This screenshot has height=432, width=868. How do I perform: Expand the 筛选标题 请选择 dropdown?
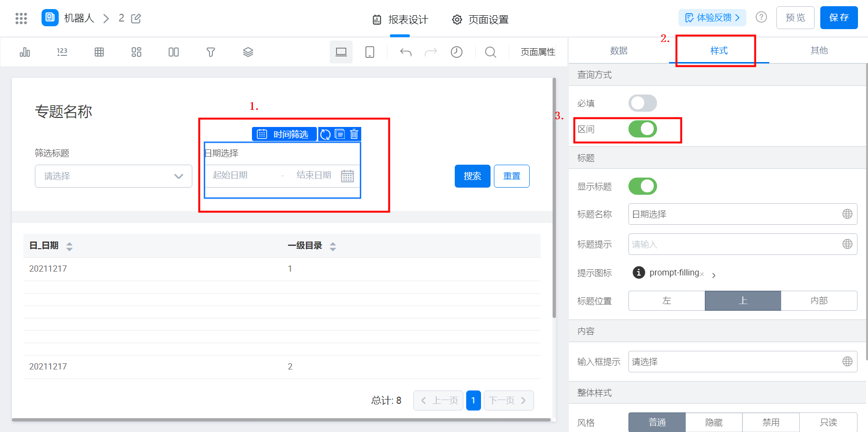114,176
